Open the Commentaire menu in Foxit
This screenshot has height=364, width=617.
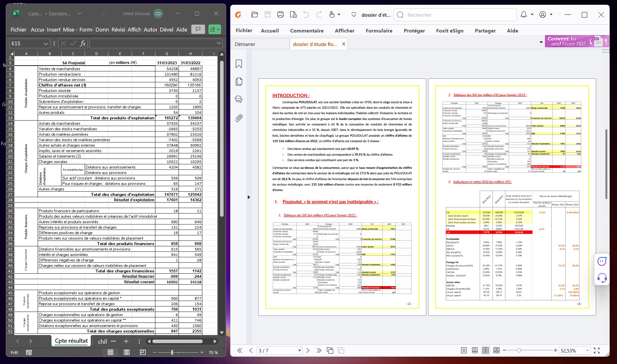[x=307, y=31]
